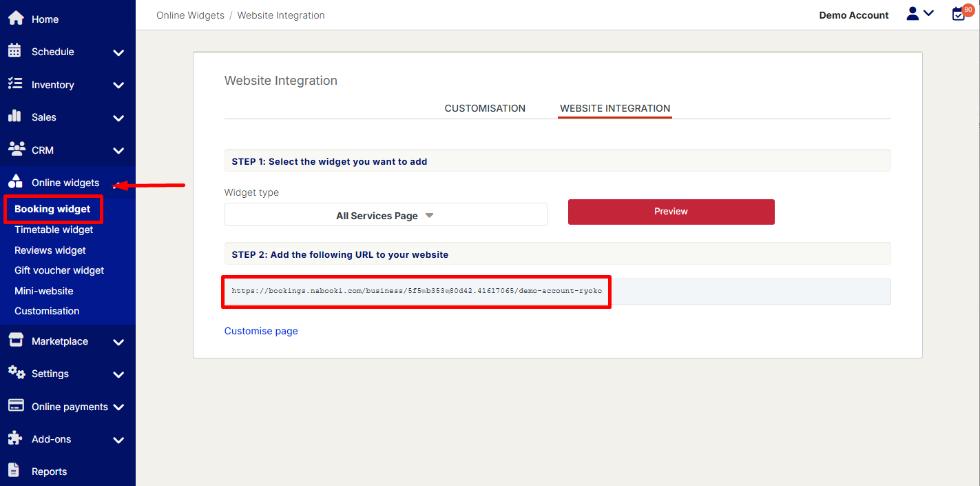Expand the Schedule submenu chevron
The width and height of the screenshot is (980, 486).
coord(118,52)
